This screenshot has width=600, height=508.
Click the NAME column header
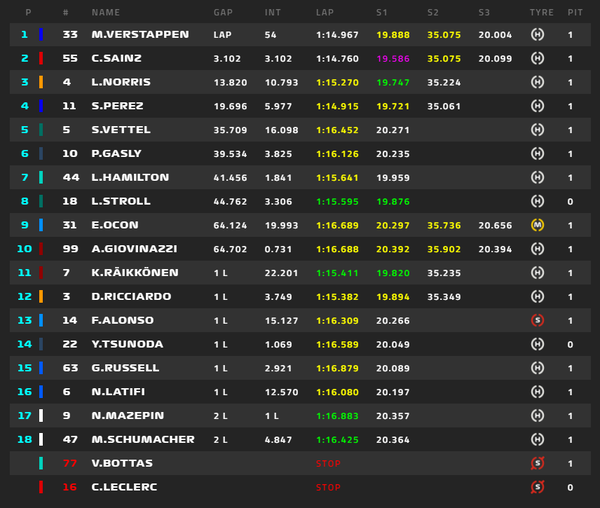pos(106,13)
